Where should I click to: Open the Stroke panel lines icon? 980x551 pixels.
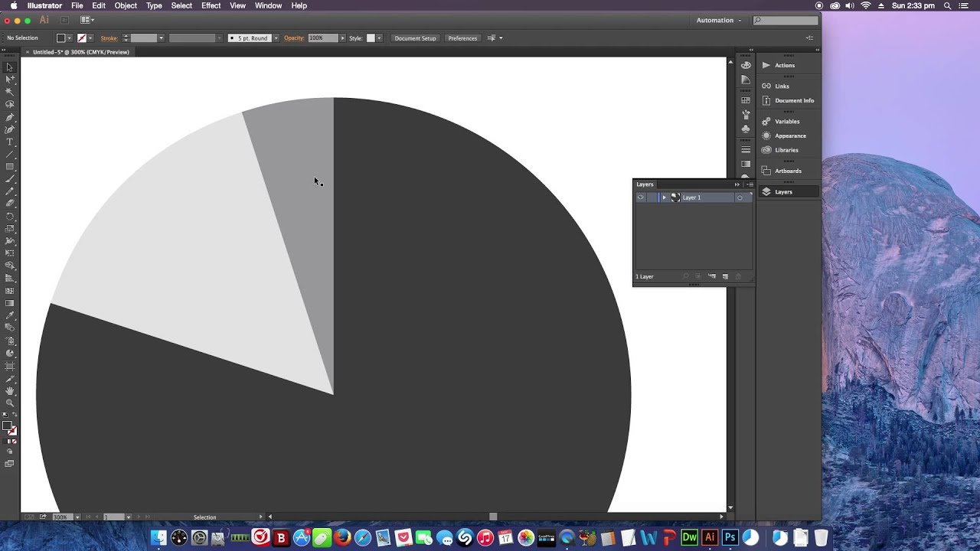746,150
